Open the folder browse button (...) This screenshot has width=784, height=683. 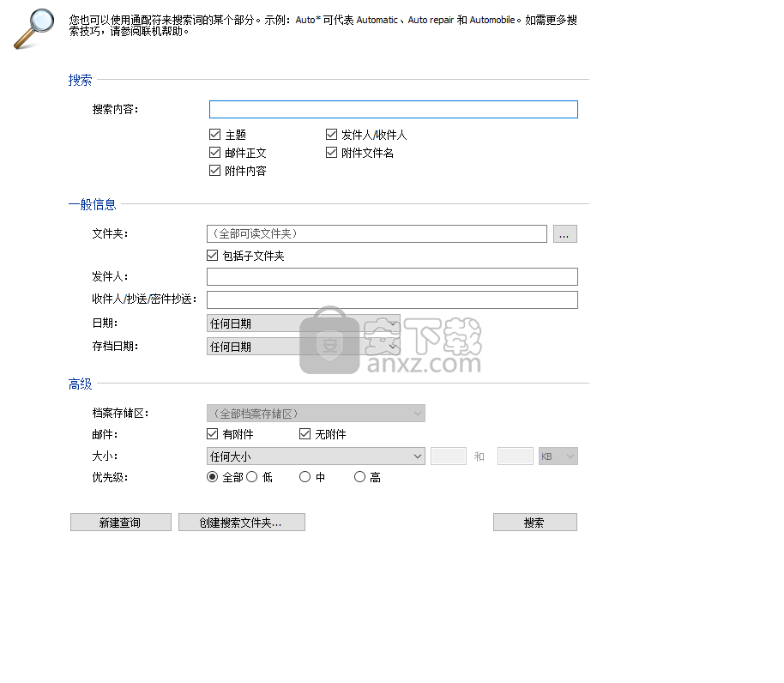pos(565,234)
